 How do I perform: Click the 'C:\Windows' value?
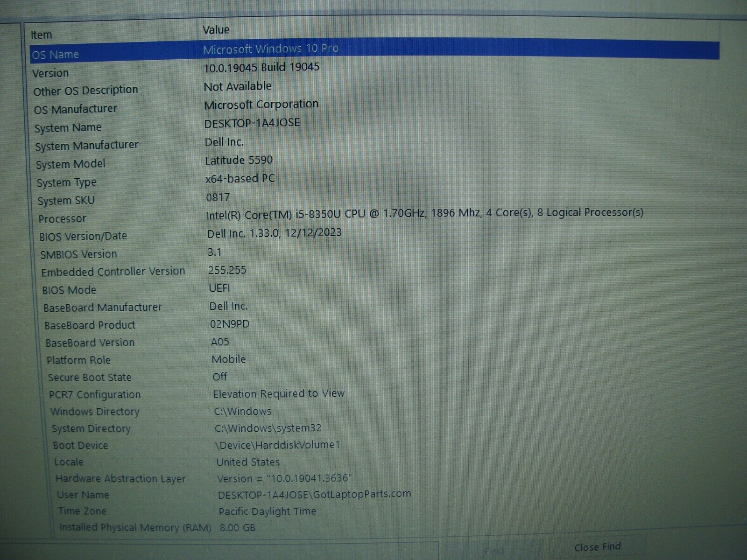pyautogui.click(x=243, y=411)
